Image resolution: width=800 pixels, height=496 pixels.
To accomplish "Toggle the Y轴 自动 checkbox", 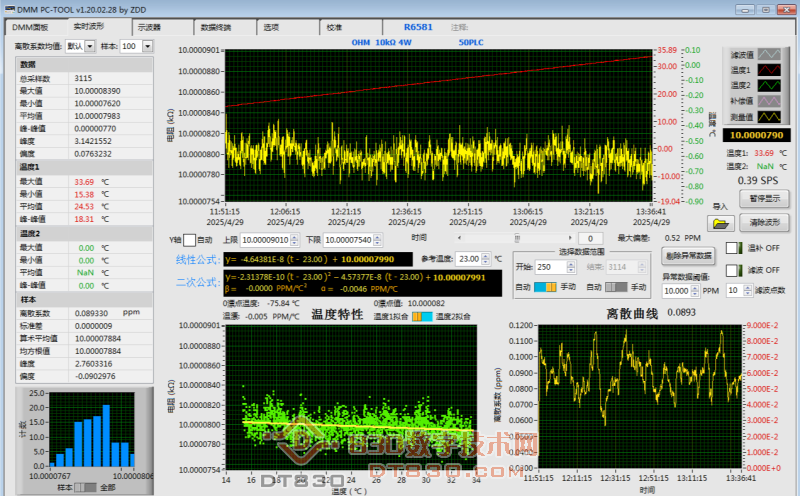I will [189, 240].
